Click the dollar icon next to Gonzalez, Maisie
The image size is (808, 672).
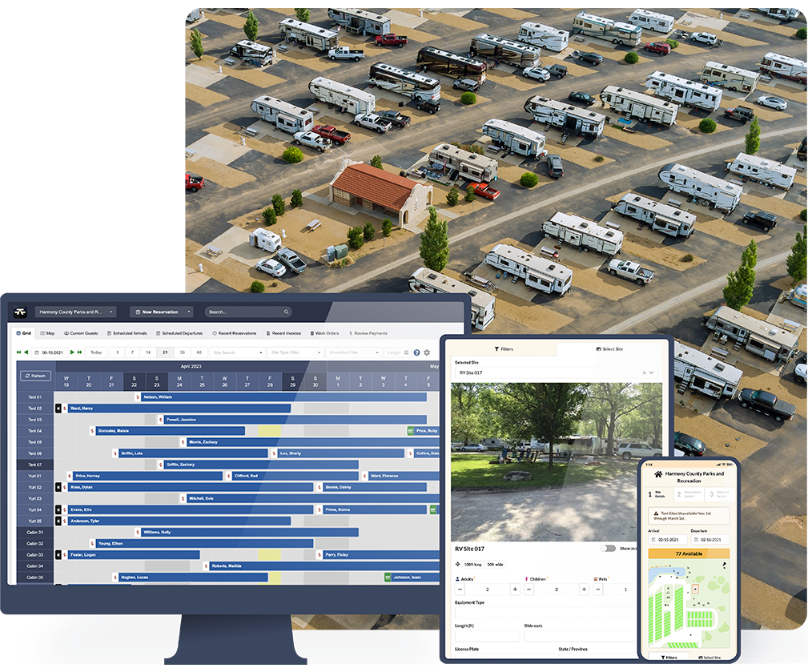click(x=92, y=431)
